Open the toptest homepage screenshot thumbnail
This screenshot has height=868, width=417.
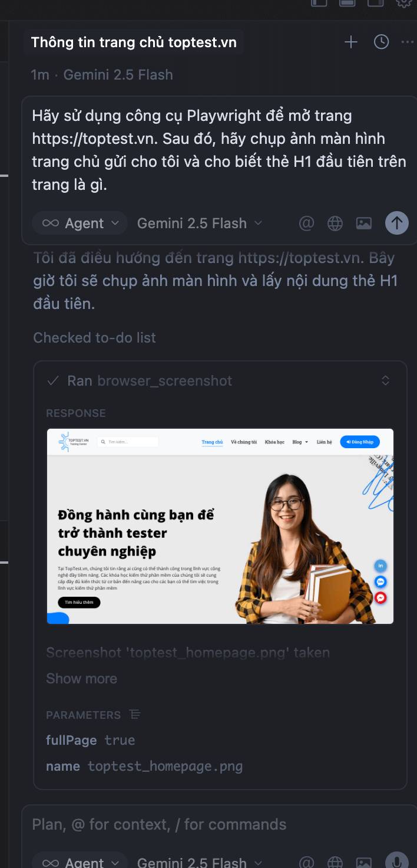coord(220,526)
